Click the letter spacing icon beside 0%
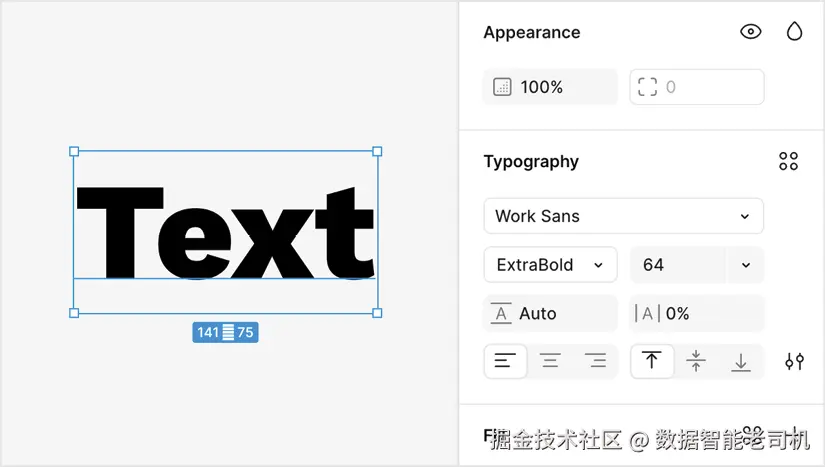The image size is (825, 467). point(647,313)
